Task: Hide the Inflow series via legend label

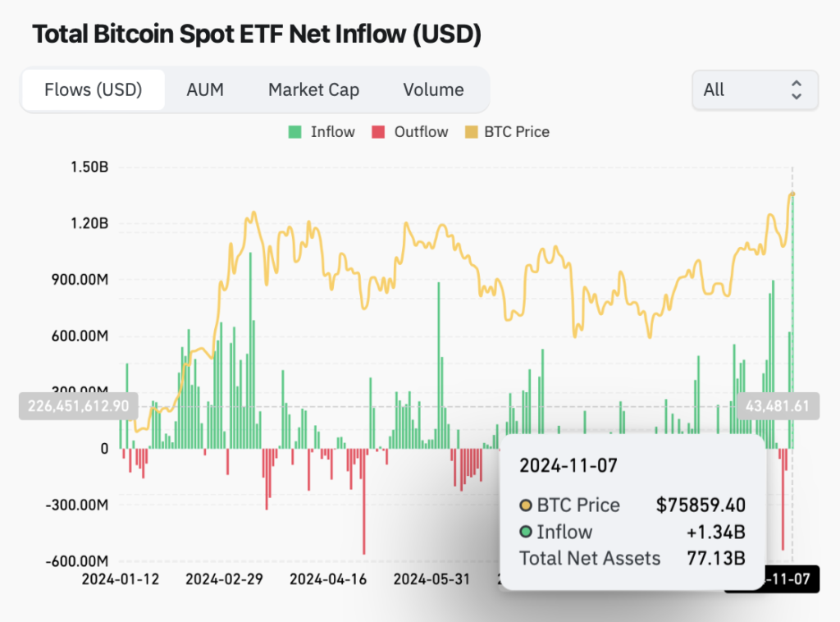Action: tap(333, 132)
